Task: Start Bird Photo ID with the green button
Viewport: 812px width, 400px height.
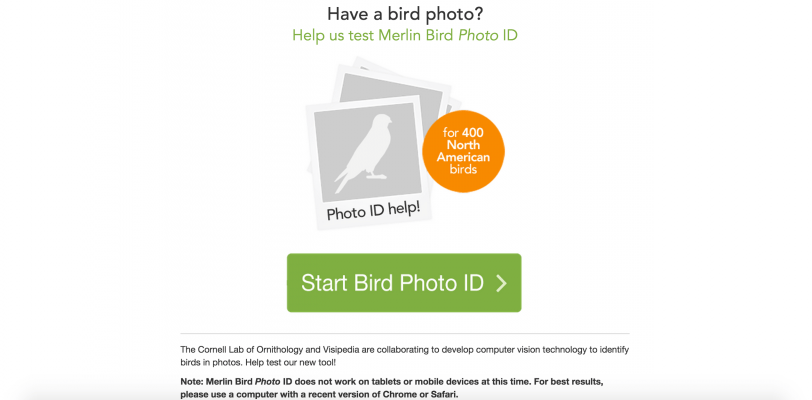Action: [x=404, y=283]
